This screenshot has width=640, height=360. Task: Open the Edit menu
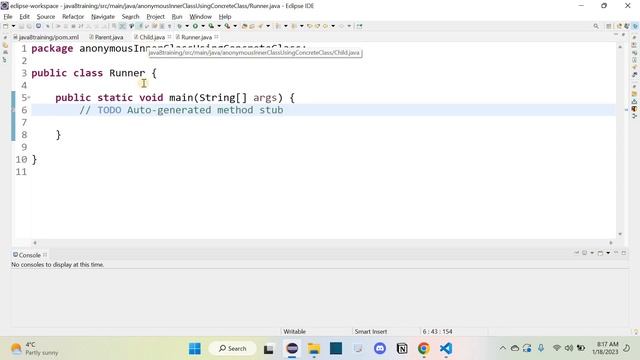24,17
